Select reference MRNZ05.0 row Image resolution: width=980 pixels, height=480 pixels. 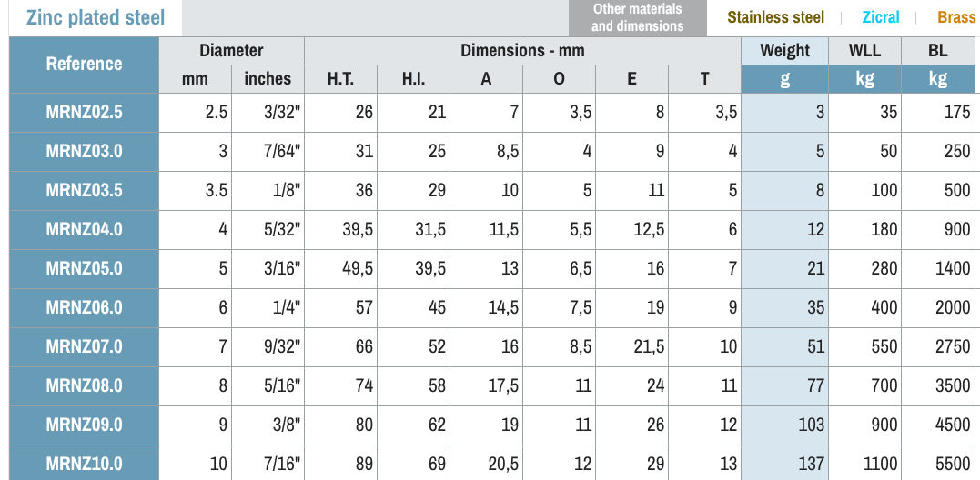84,269
